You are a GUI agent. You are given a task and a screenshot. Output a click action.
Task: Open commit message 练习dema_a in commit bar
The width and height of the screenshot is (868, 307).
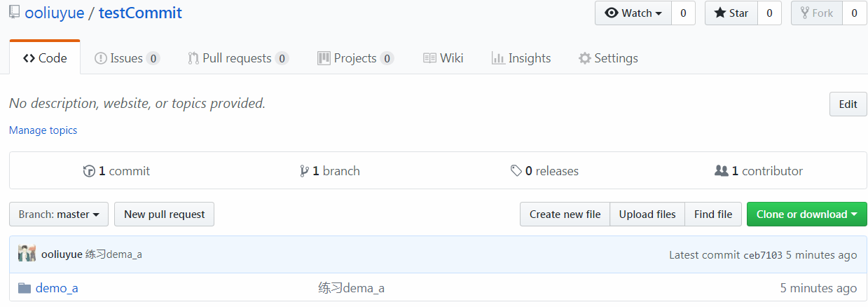(x=113, y=254)
